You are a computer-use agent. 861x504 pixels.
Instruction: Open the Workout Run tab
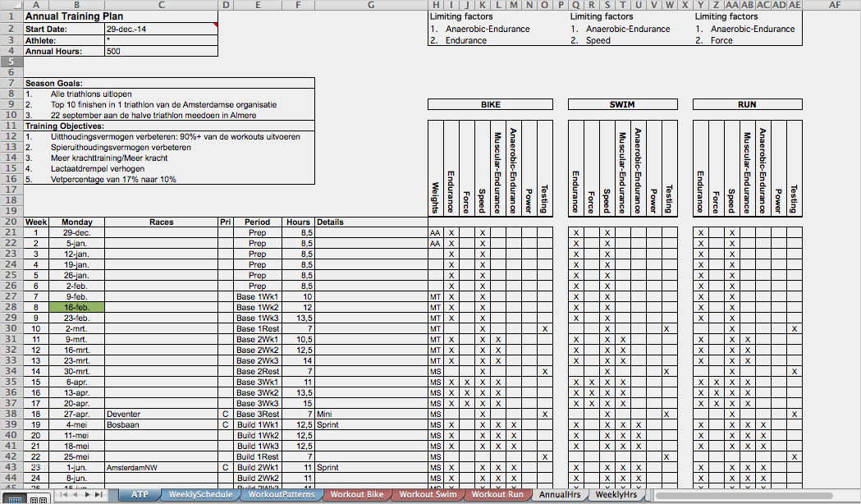point(497,495)
